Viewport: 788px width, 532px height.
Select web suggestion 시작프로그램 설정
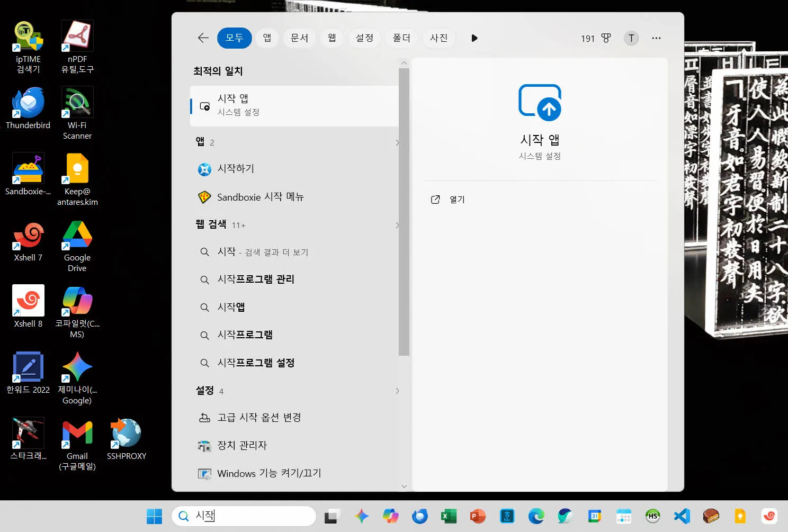(x=294, y=363)
